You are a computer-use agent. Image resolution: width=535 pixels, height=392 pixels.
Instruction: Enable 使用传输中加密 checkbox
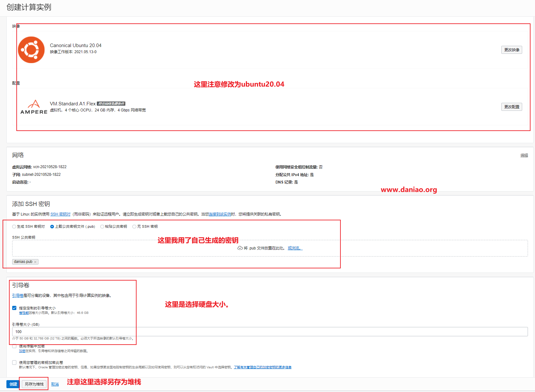pos(14,346)
